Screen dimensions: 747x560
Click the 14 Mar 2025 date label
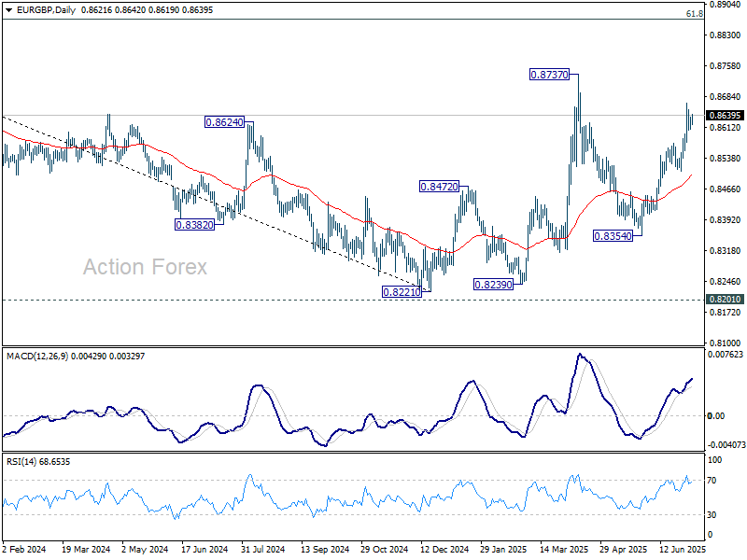(x=564, y=549)
